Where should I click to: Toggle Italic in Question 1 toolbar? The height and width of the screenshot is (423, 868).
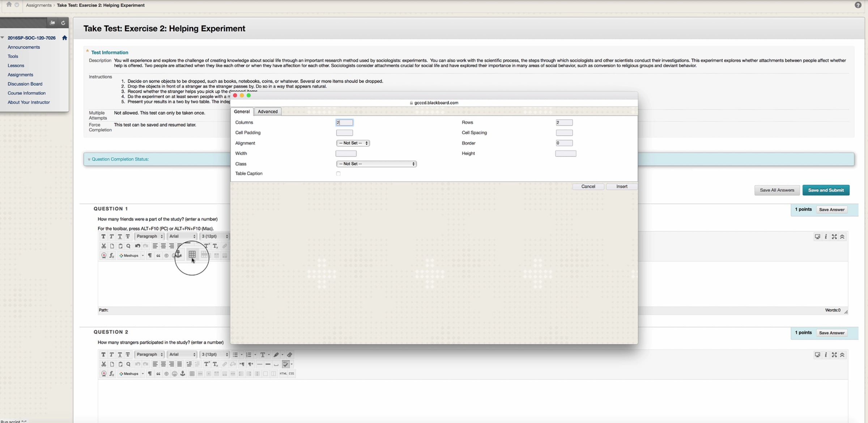(x=111, y=236)
